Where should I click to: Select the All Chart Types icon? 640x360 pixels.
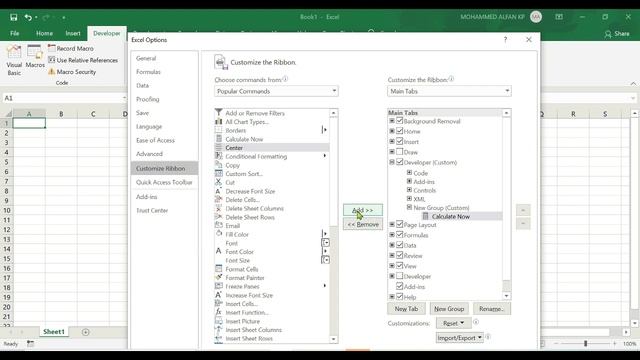tap(219, 122)
